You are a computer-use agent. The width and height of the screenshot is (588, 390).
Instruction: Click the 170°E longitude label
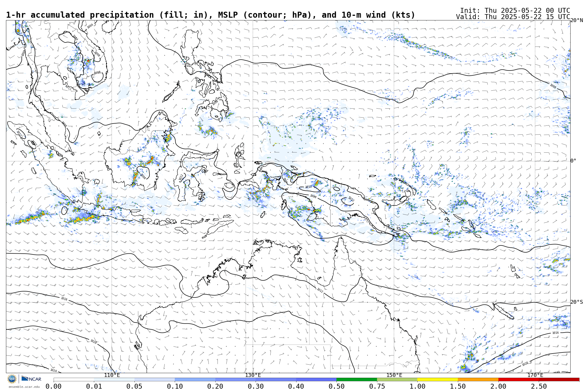click(x=535, y=375)
